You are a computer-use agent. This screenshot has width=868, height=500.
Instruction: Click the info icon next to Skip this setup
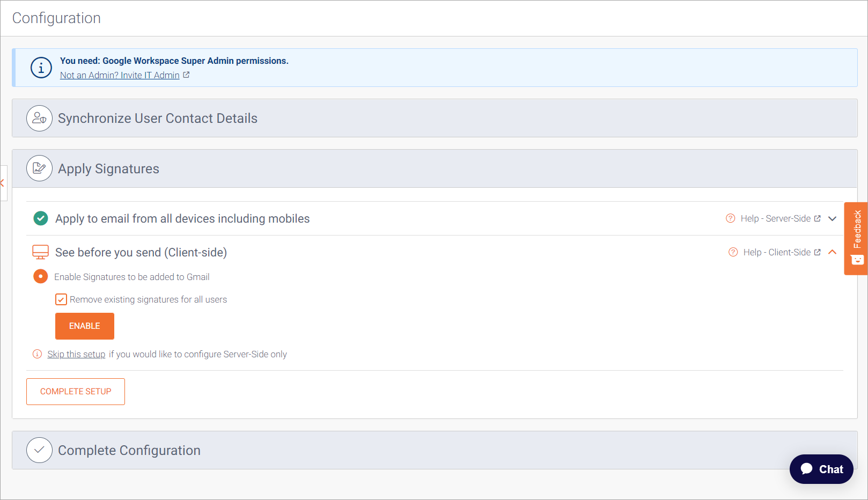37,354
